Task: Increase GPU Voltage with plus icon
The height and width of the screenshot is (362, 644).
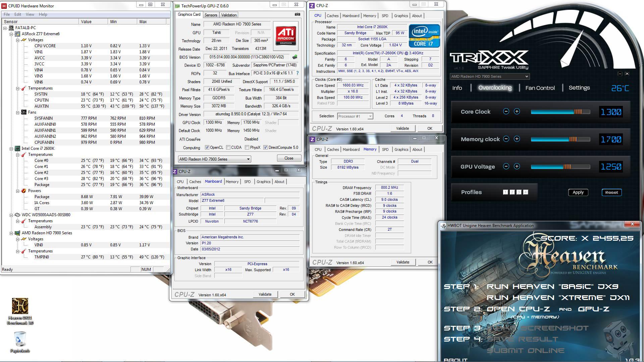Action: [x=517, y=167]
